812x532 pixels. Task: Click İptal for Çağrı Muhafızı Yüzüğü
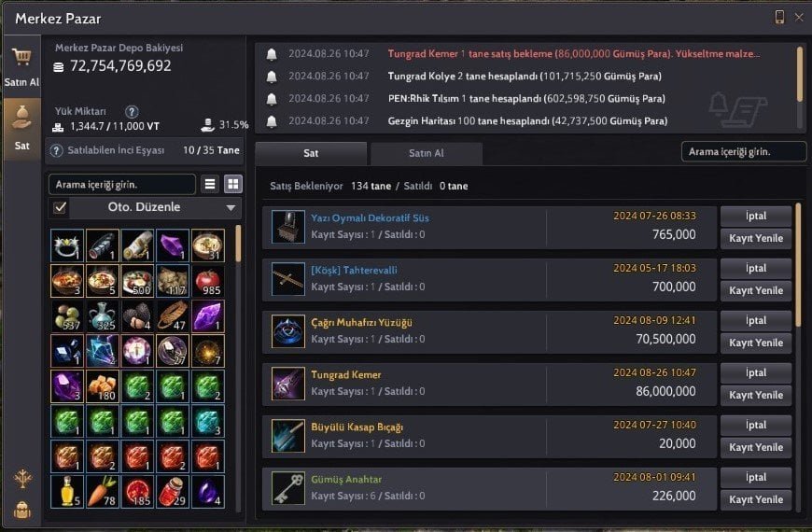click(x=756, y=320)
